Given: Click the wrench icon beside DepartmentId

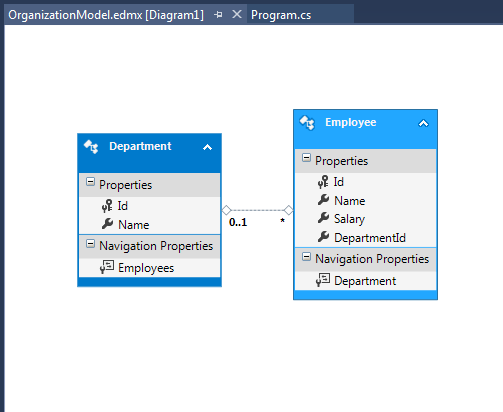Looking at the screenshot, I should point(323,237).
